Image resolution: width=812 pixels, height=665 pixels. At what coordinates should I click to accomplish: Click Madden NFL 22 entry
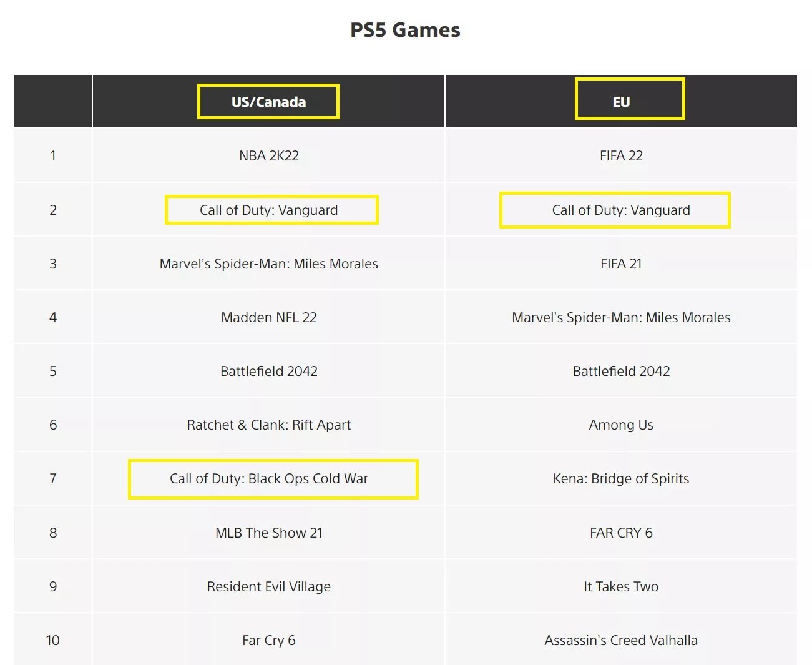269,317
